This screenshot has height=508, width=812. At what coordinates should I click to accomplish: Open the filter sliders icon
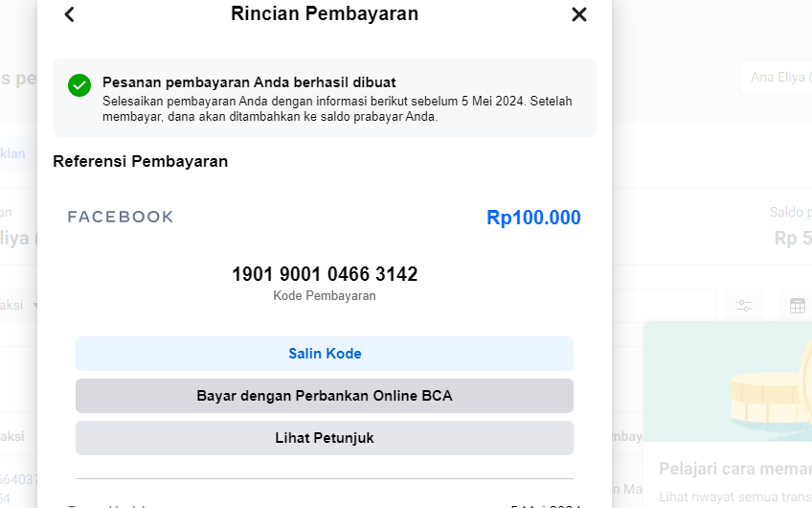[744, 306]
